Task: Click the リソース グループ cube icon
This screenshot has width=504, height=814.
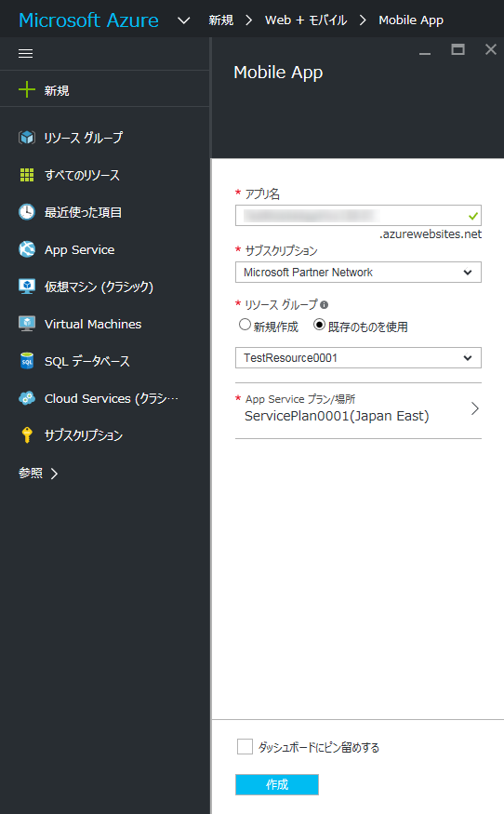Action: [27, 138]
